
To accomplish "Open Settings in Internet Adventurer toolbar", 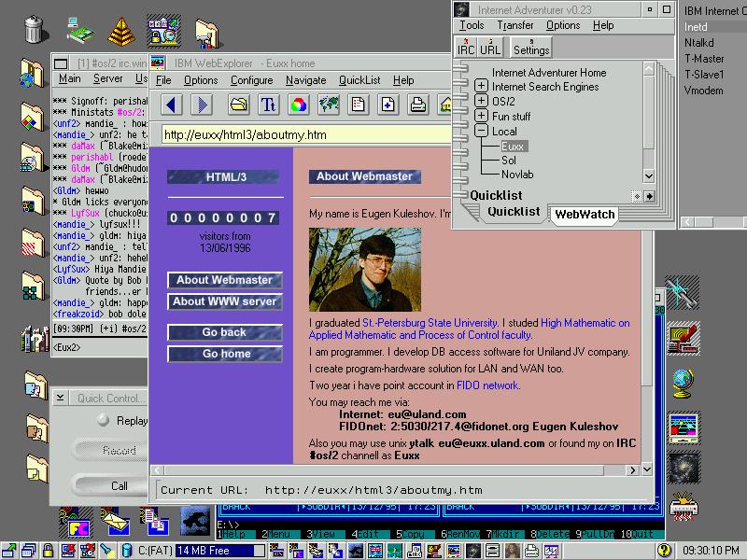I will (531, 48).
